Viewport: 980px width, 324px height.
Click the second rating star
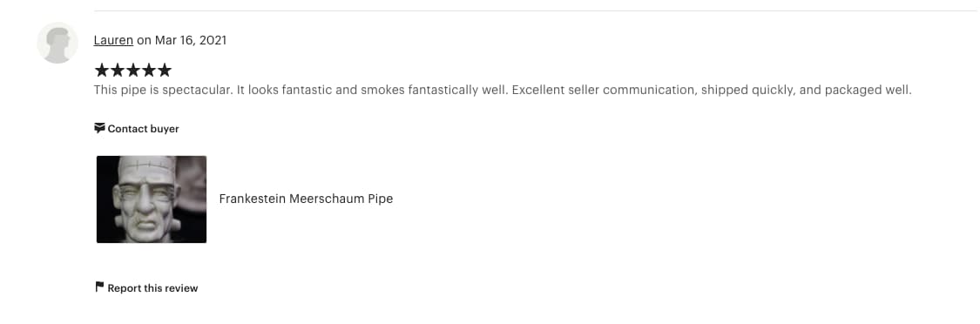pyautogui.click(x=117, y=70)
